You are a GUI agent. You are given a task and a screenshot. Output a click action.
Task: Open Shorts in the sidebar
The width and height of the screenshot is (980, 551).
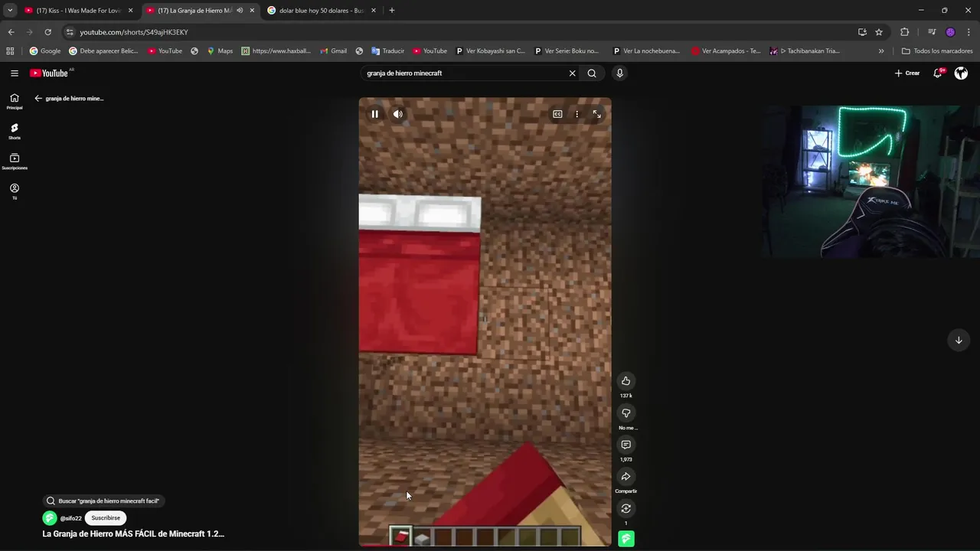point(15,131)
